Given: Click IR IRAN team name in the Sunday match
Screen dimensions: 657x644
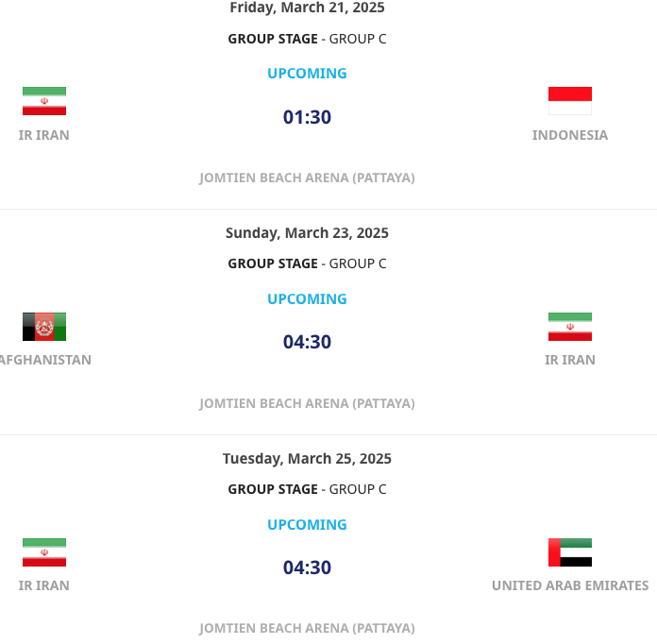Looking at the screenshot, I should 569,360.
